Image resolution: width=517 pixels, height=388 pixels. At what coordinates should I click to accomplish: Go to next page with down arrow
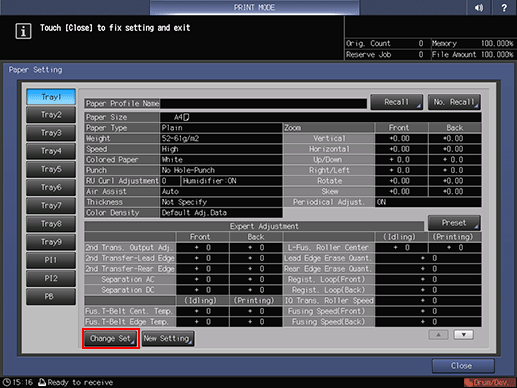pyautogui.click(x=464, y=335)
